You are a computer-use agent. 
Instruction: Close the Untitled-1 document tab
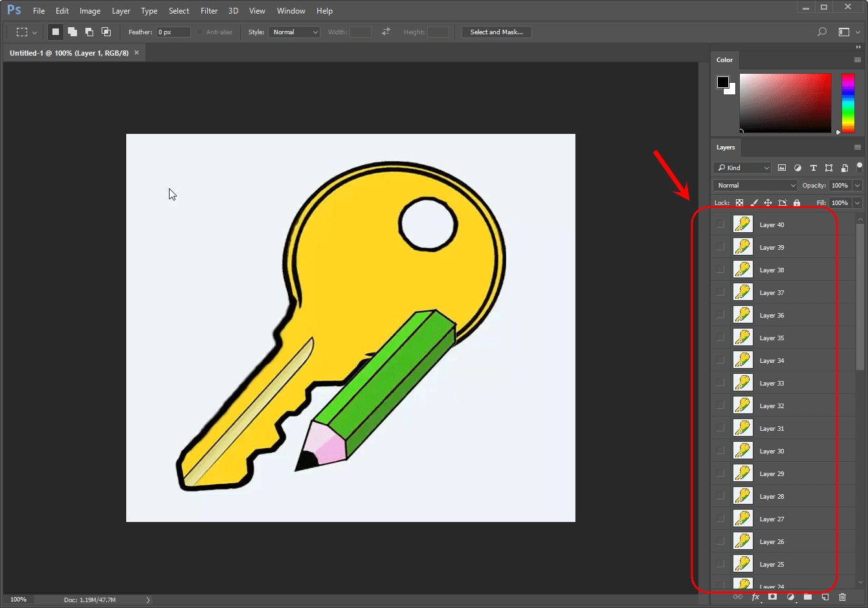pos(137,52)
